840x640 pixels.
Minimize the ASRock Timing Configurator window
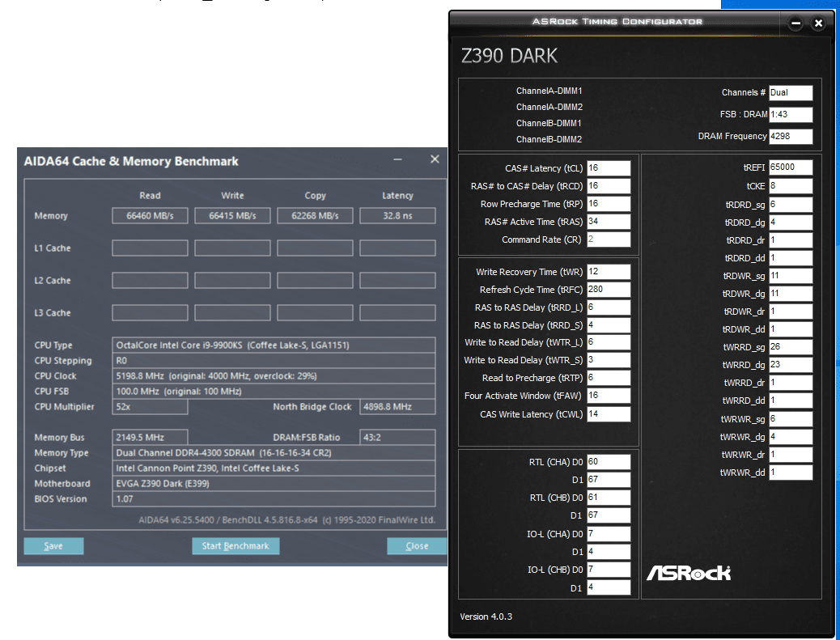(795, 23)
